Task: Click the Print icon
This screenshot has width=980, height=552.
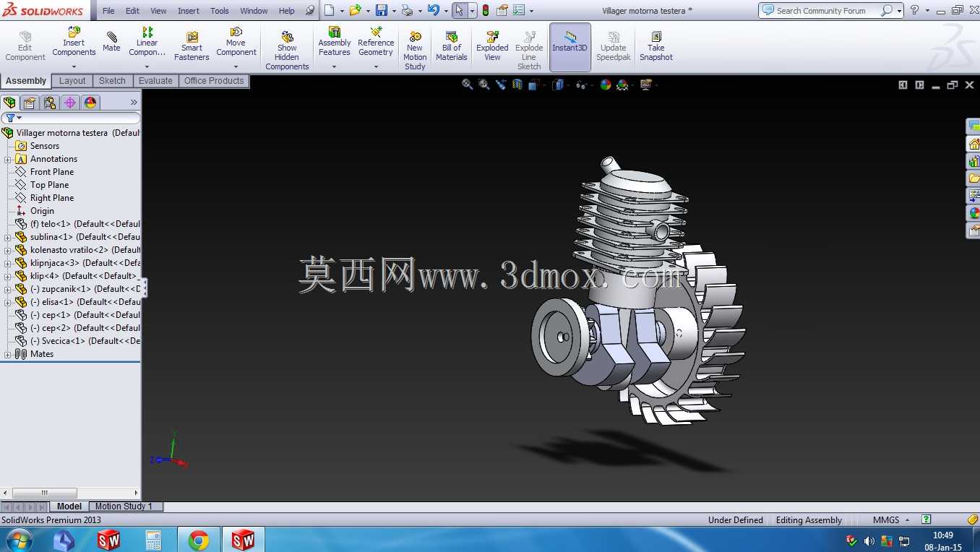Action: click(x=407, y=10)
